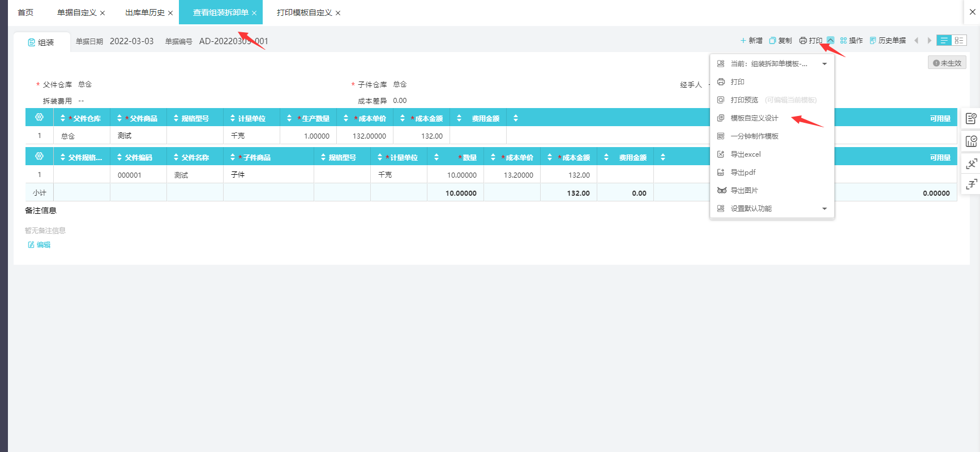Screen dimensions: 980x452
Task: Open settings gear of child items table
Action: click(39, 156)
